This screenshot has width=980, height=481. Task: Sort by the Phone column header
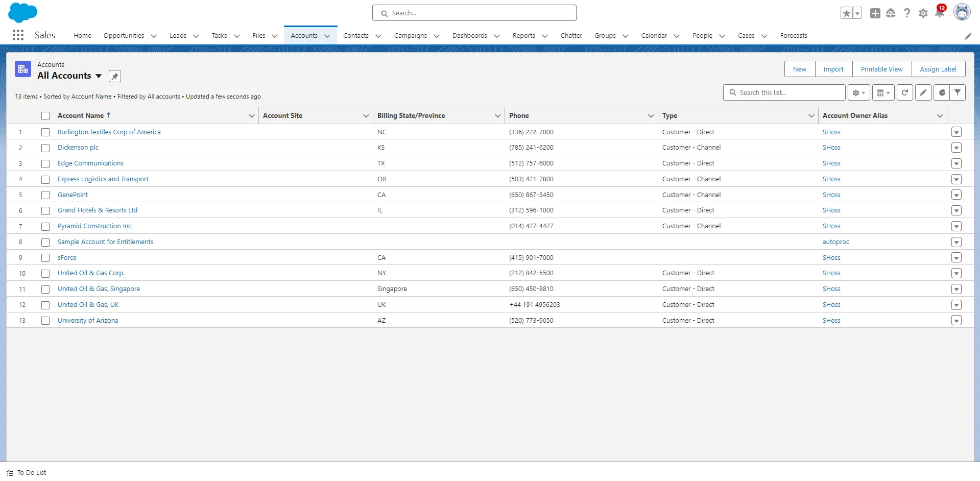point(519,116)
